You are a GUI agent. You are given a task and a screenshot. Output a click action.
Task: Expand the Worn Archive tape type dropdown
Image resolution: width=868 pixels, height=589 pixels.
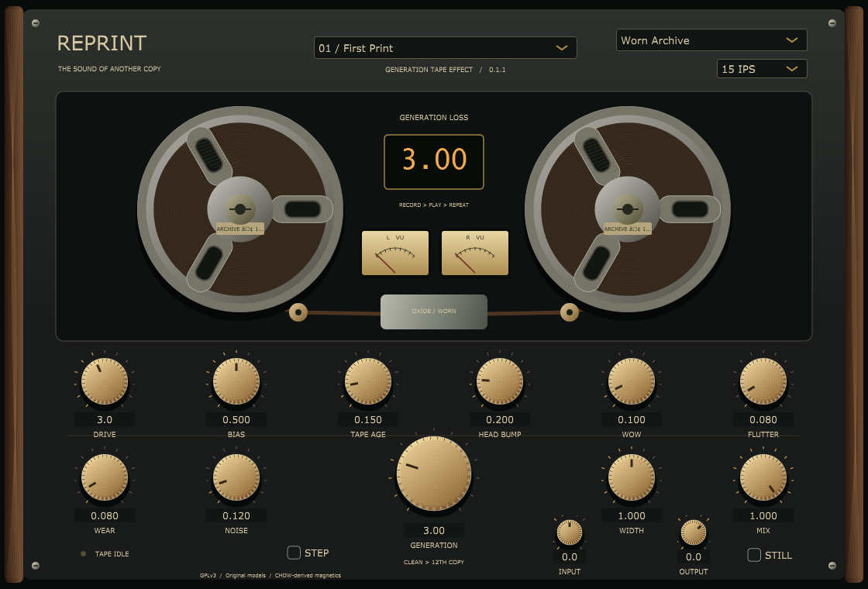pyautogui.click(x=711, y=40)
